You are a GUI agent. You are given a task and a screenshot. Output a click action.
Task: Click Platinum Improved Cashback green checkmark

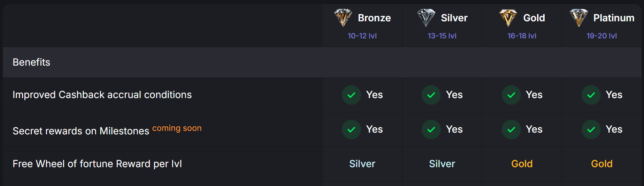click(x=591, y=95)
